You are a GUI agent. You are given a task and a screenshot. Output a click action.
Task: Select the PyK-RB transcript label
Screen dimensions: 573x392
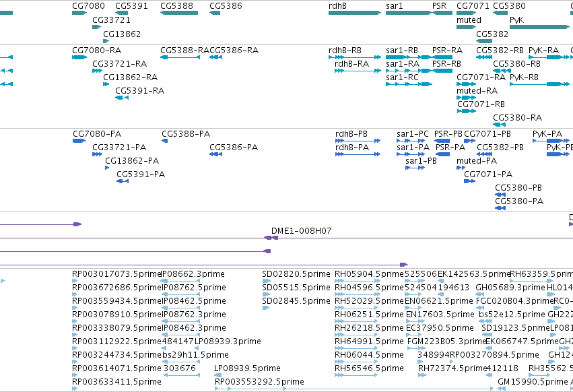point(524,77)
